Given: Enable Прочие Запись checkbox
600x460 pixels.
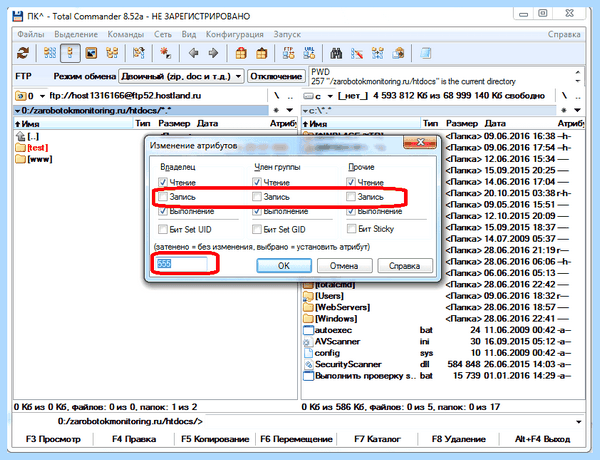Looking at the screenshot, I should click(351, 197).
